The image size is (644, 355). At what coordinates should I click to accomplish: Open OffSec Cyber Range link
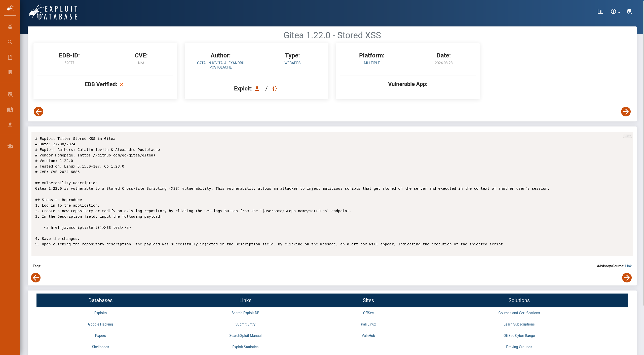pyautogui.click(x=519, y=336)
